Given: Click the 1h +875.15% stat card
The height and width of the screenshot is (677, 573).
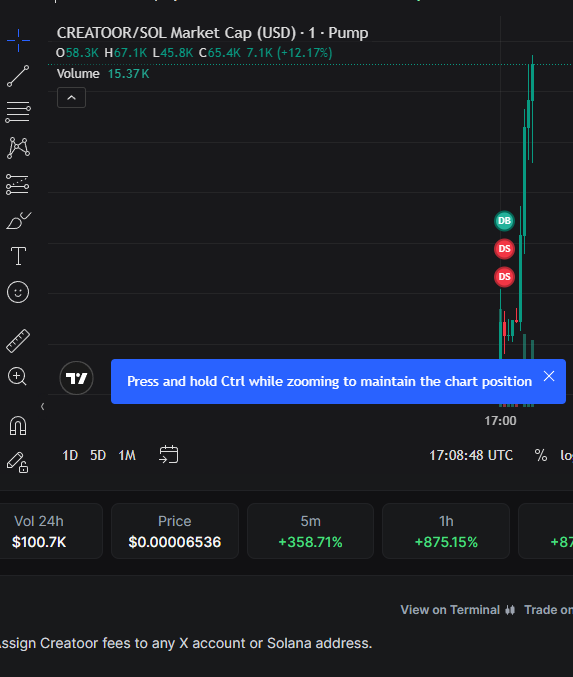Looking at the screenshot, I should [x=446, y=531].
